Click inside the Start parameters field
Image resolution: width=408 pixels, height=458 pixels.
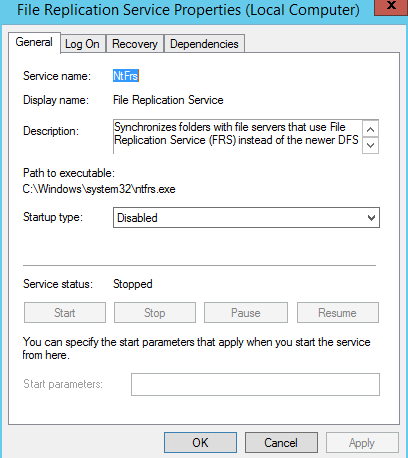tap(255, 384)
